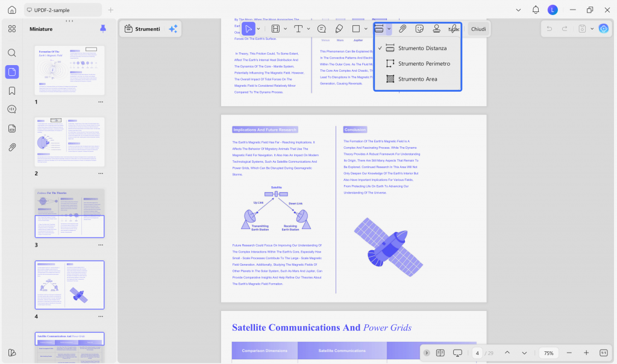Undo the last action

(550, 29)
